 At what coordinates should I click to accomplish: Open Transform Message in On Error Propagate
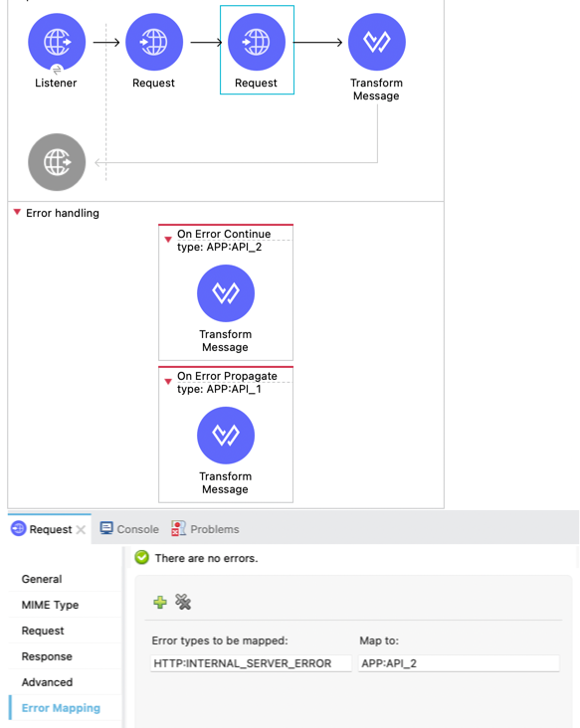226,436
